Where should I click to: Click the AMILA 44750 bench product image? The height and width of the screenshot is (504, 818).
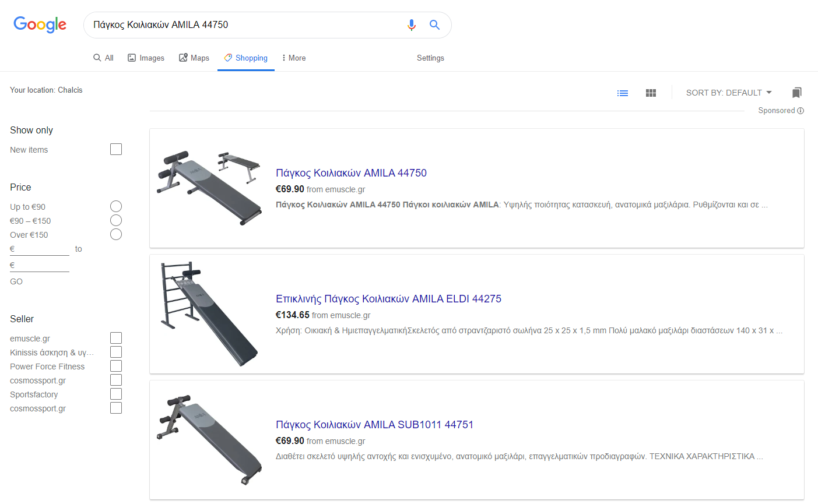[x=210, y=188]
